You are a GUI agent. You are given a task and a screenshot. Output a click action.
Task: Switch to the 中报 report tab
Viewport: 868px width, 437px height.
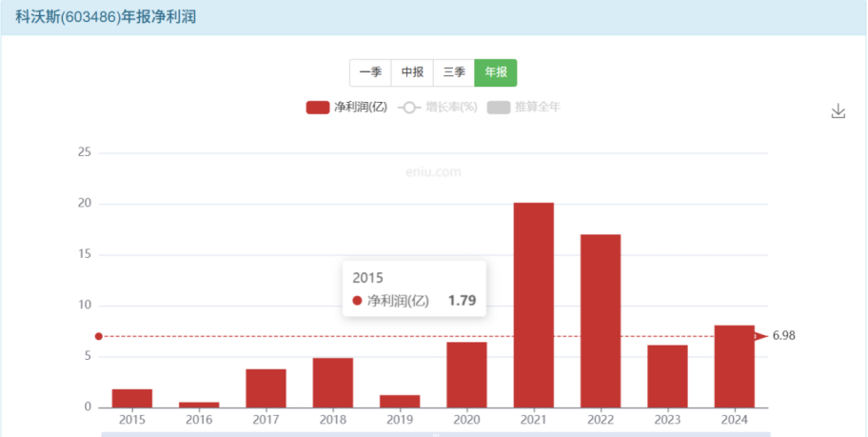[x=412, y=72]
